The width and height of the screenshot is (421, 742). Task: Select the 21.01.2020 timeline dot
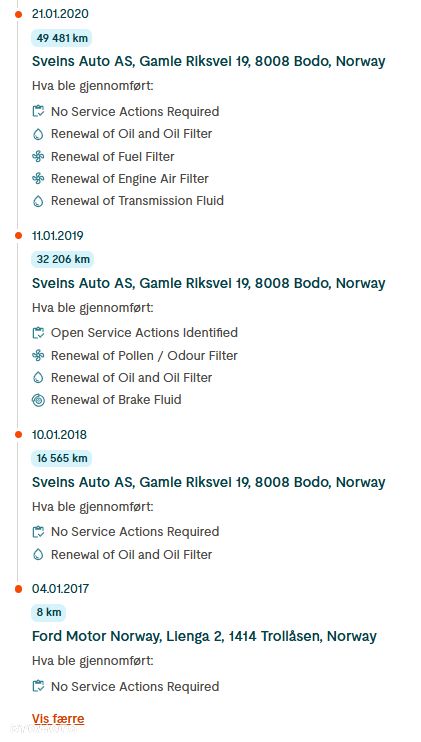(18, 14)
